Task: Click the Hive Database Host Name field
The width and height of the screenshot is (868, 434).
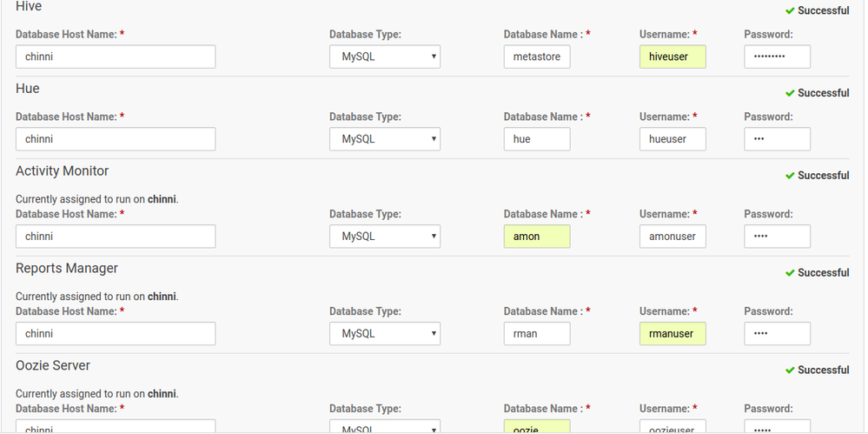Action: click(116, 57)
